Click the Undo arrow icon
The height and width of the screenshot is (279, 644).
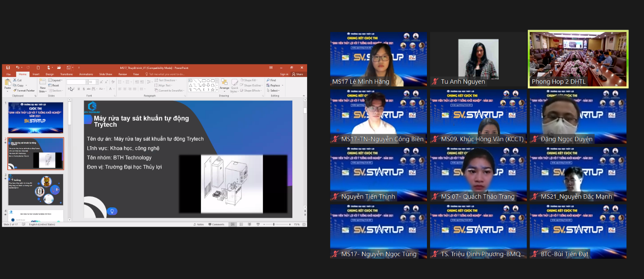18,68
